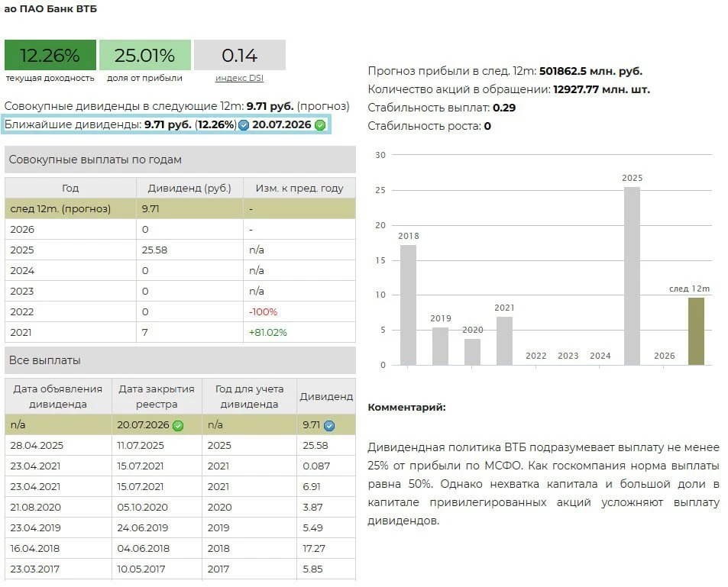Click the 23.03.2017 announcement date

point(35,569)
